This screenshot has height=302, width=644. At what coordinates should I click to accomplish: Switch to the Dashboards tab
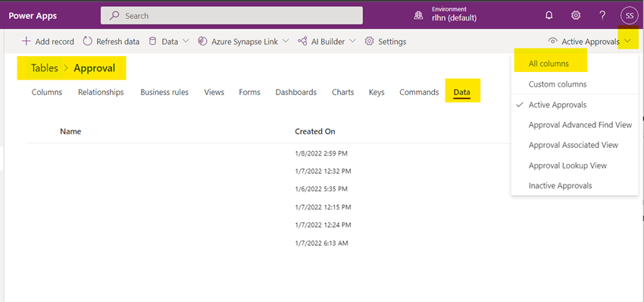tap(296, 92)
